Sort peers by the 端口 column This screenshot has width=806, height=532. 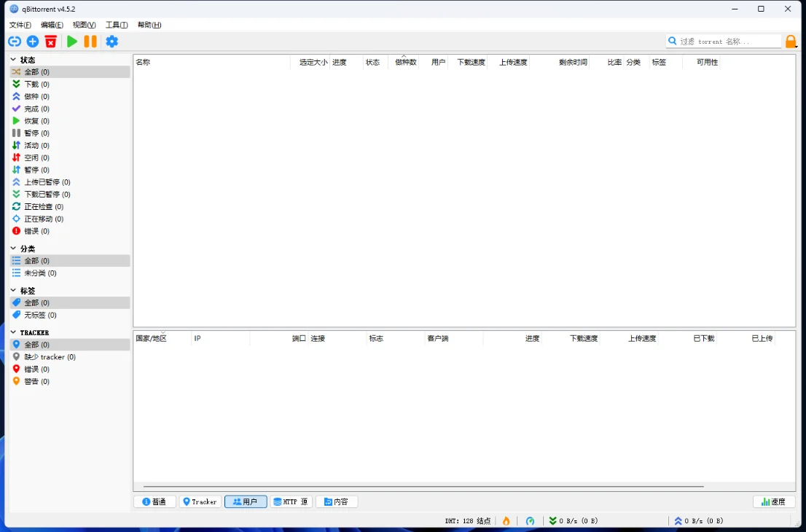(278, 338)
